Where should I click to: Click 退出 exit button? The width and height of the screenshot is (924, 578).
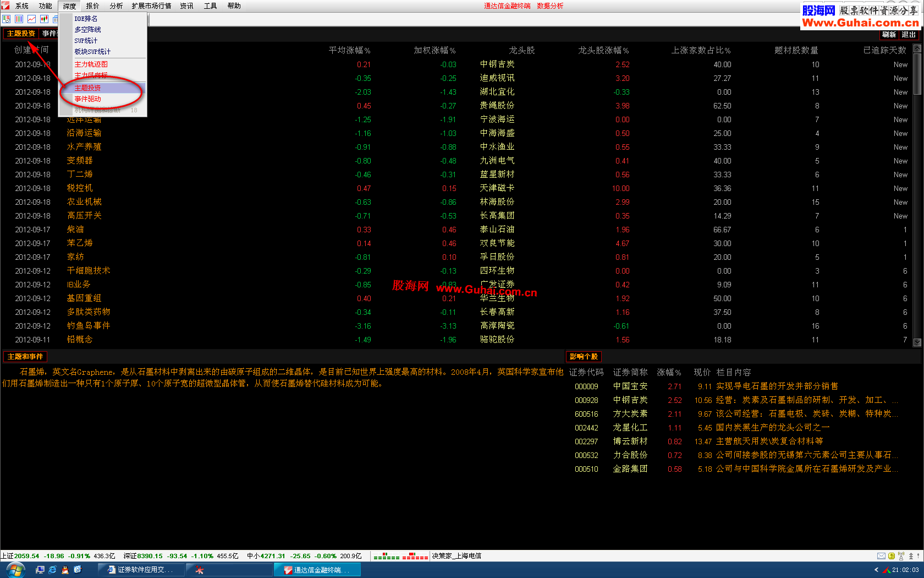tap(909, 34)
